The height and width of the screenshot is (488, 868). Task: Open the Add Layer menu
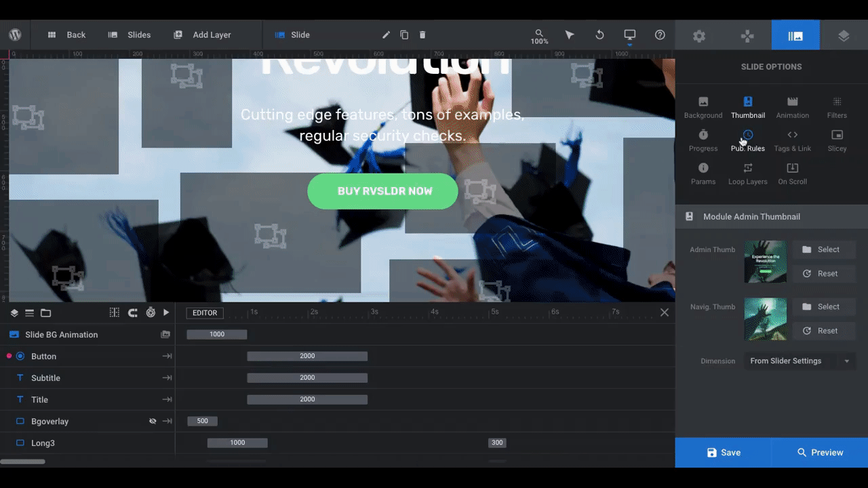[x=202, y=35]
